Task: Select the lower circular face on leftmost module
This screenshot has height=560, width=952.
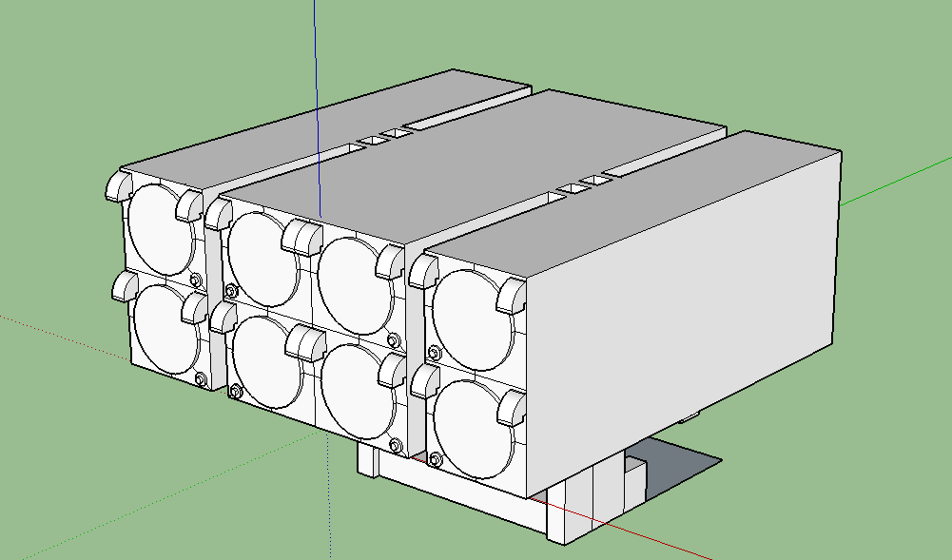Action: [165, 325]
